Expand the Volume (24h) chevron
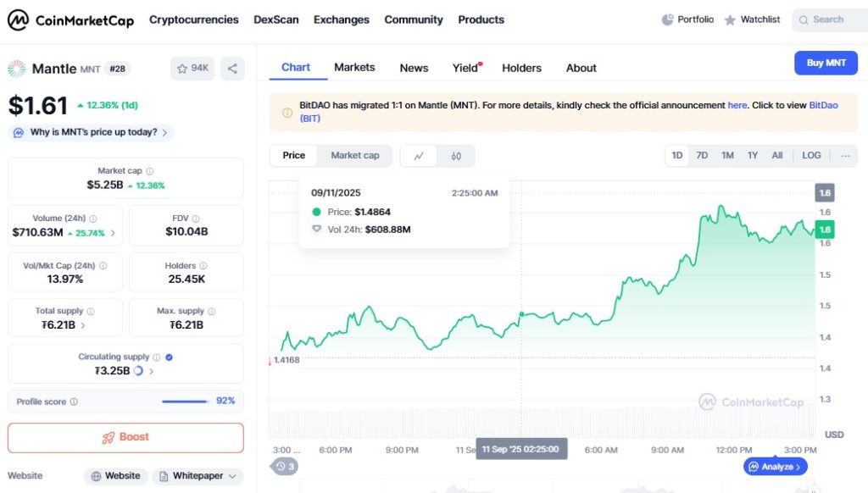Image resolution: width=868 pixels, height=493 pixels. click(113, 233)
